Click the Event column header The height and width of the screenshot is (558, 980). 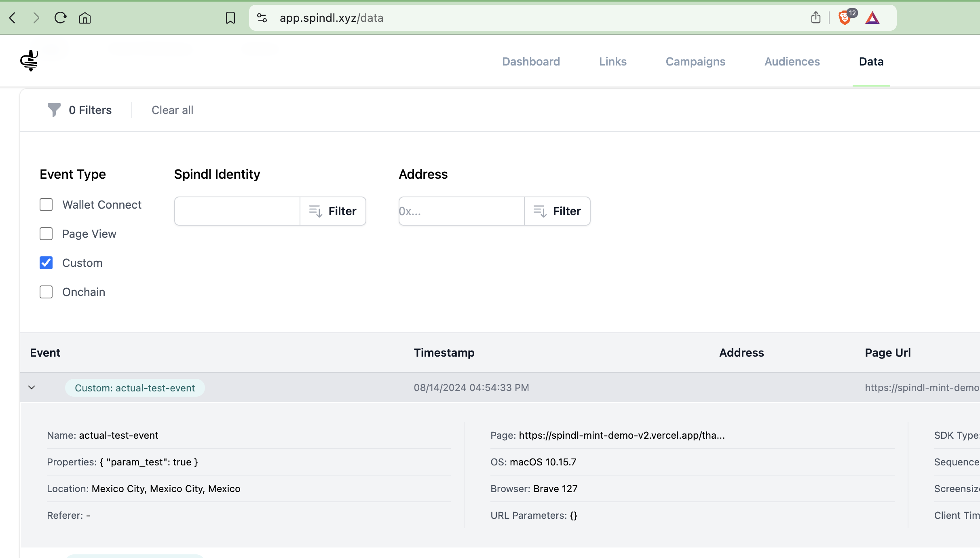(x=45, y=353)
